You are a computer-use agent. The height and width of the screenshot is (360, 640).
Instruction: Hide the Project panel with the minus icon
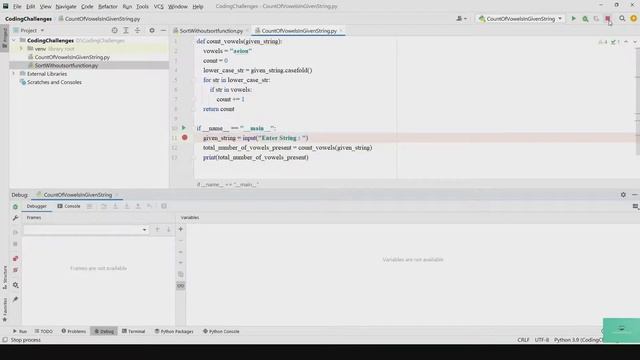point(163,31)
